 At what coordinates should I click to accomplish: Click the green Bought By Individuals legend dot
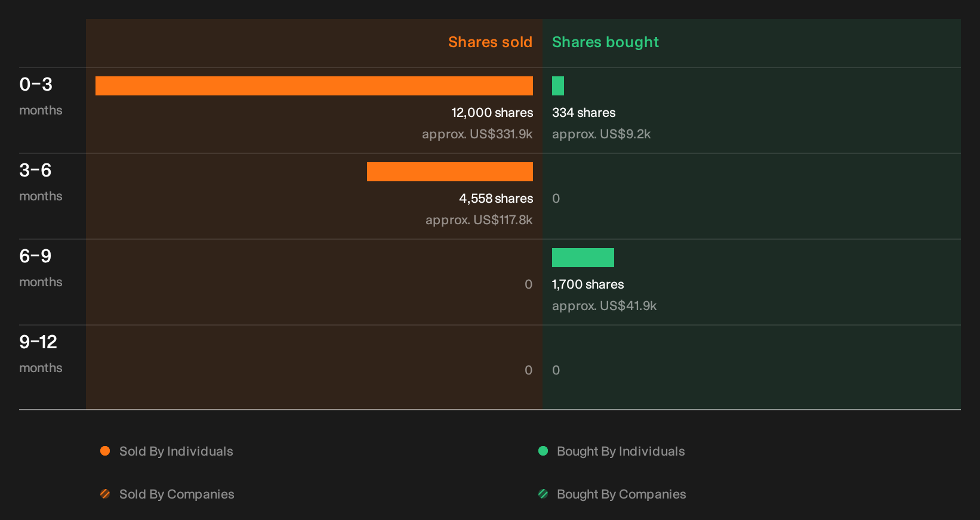[x=543, y=451]
